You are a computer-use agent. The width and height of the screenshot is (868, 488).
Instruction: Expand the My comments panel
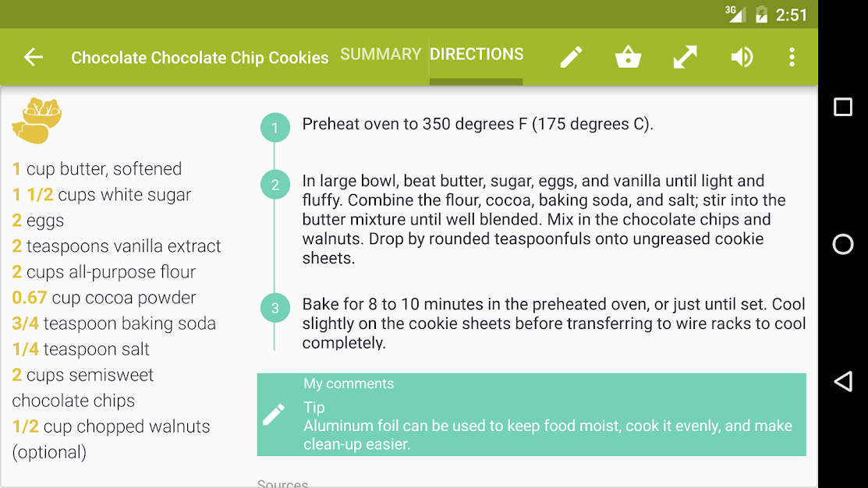pyautogui.click(x=530, y=413)
